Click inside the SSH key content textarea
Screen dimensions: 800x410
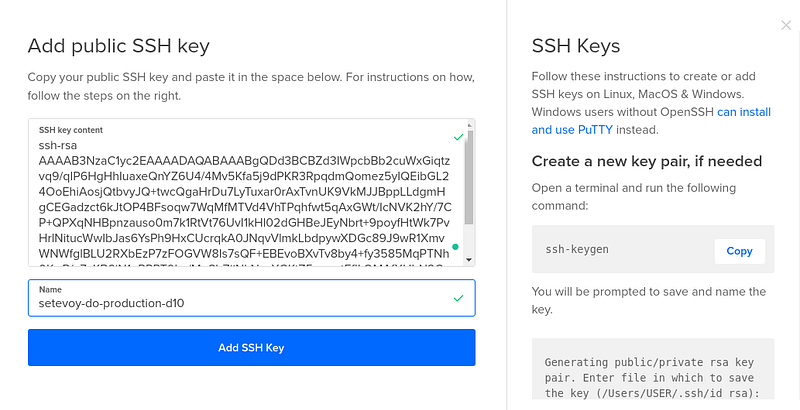click(247, 192)
